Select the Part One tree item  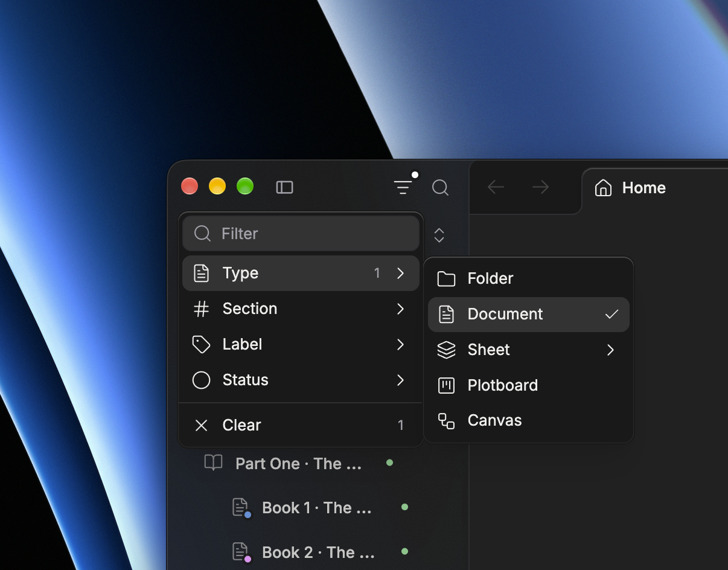click(298, 464)
